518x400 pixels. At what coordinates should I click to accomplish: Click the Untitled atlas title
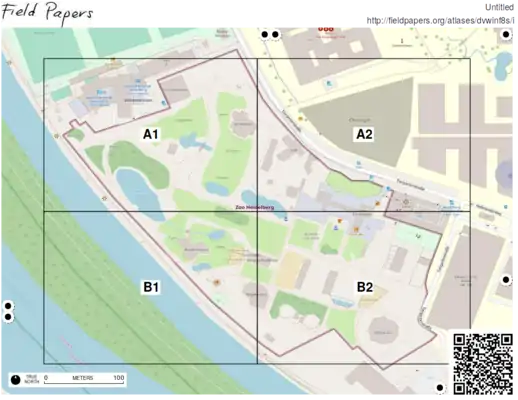pyautogui.click(x=499, y=7)
